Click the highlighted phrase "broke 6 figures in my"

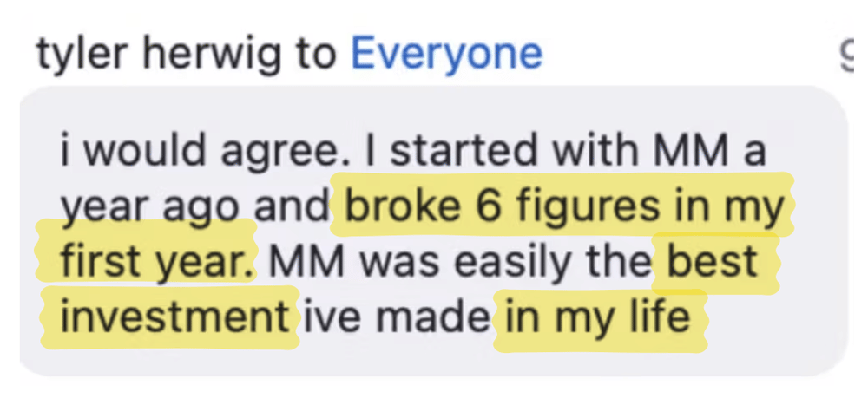tap(564, 207)
